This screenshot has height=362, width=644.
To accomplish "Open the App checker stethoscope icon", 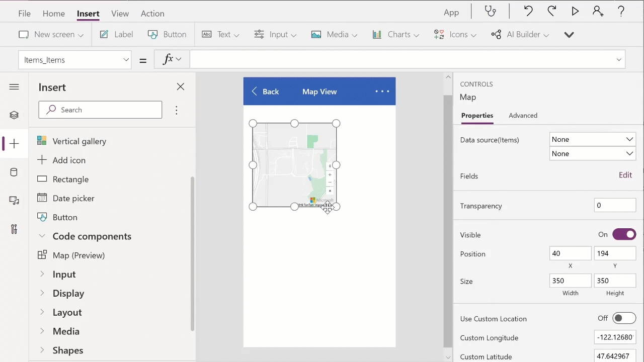I will coord(490,11).
